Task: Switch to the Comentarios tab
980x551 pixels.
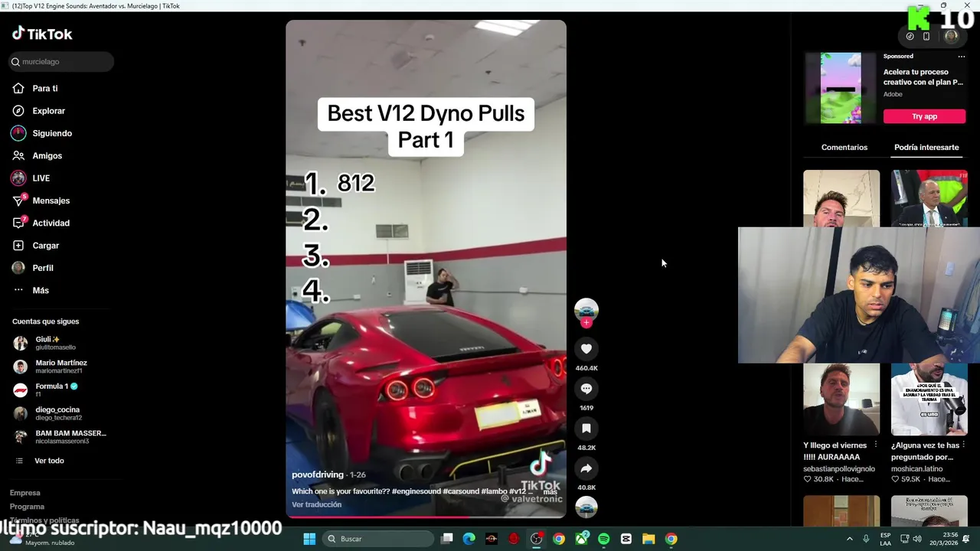Action: point(844,147)
